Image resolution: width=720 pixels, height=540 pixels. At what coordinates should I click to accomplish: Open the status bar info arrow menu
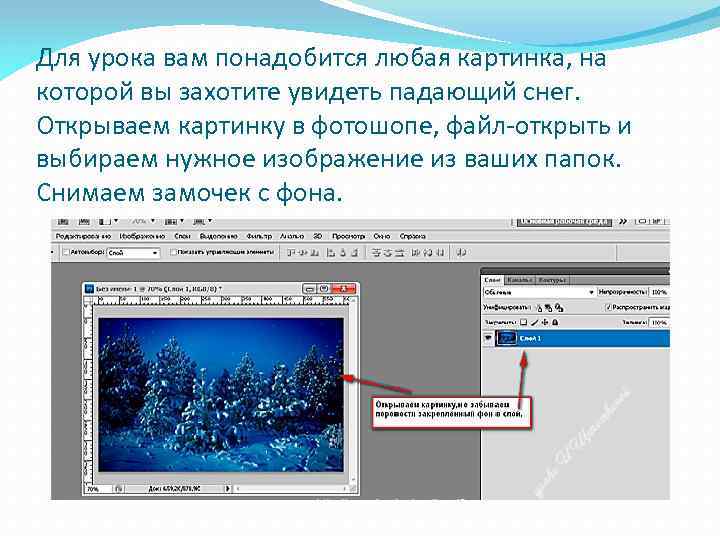[227, 489]
